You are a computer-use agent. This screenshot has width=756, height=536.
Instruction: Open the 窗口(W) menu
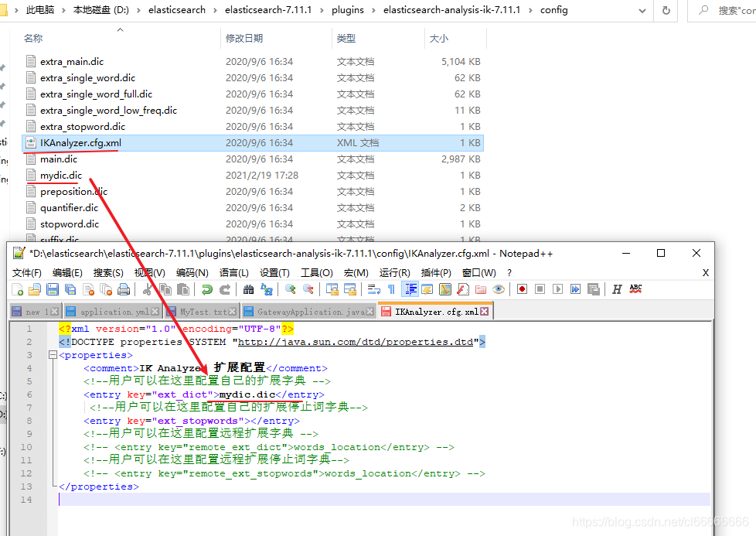coord(478,272)
